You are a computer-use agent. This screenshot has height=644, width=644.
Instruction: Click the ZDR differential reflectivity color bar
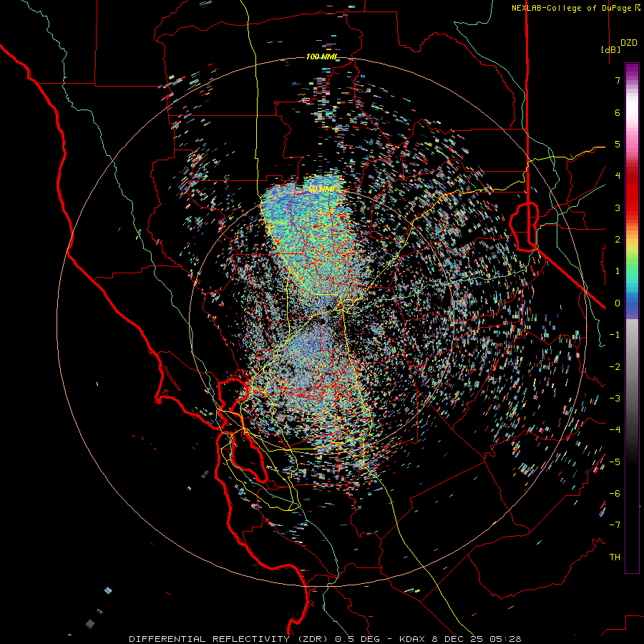coord(632,318)
